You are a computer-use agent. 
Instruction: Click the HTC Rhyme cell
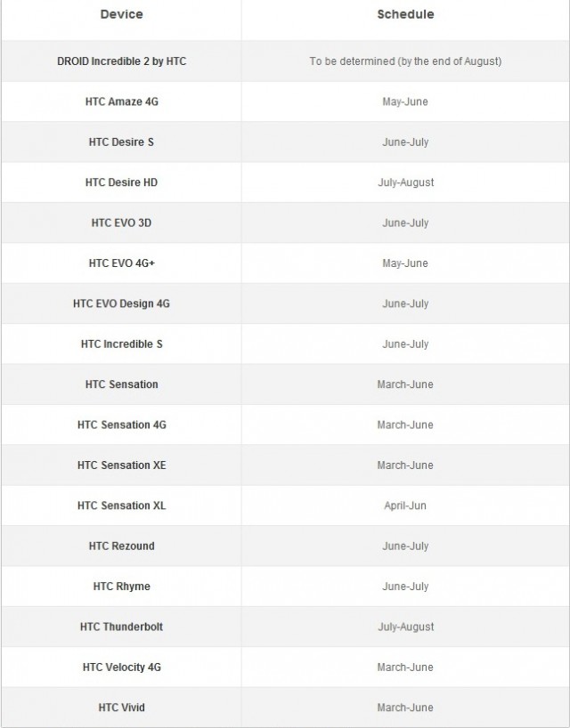pos(122,586)
